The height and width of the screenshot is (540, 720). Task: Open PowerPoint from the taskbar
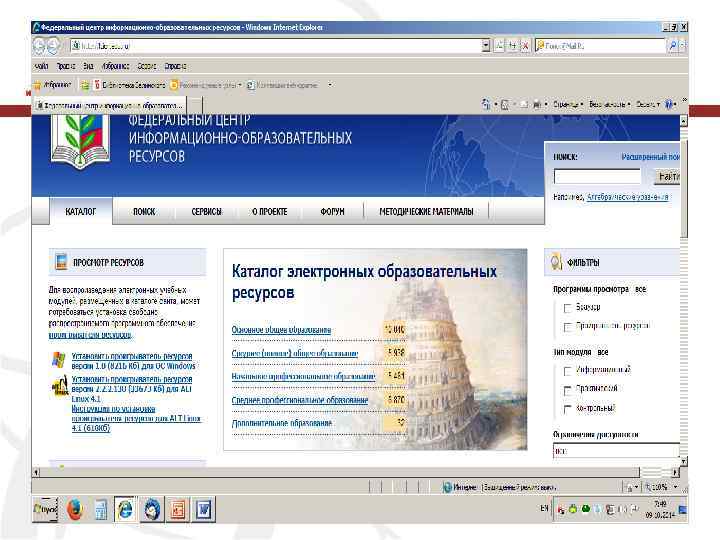(x=178, y=510)
